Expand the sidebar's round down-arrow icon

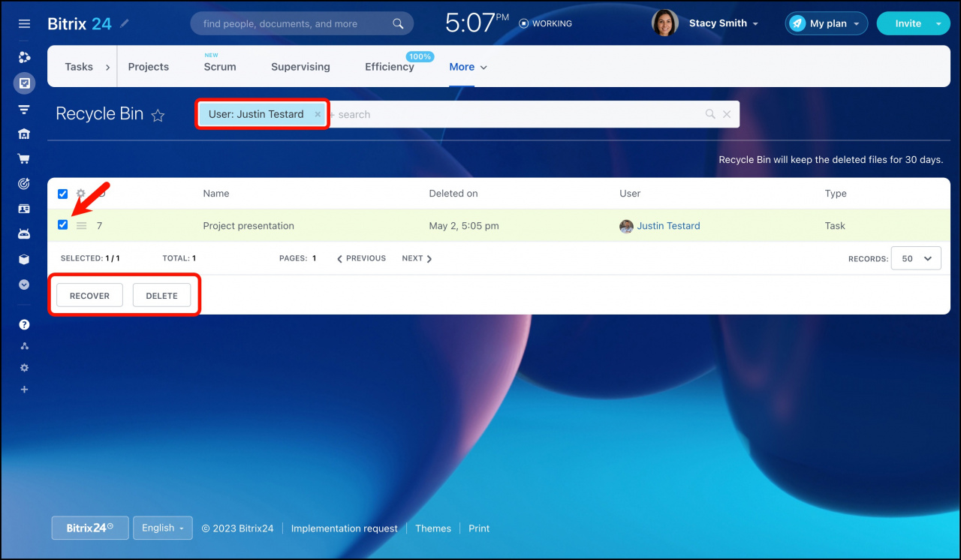click(24, 285)
